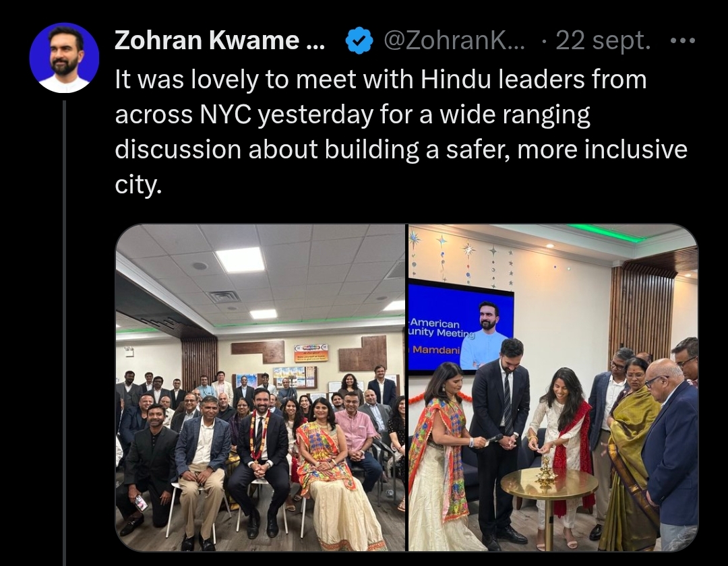The height and width of the screenshot is (566, 728).
Task: Click the brass lamp on the gold table
Action: point(545,470)
